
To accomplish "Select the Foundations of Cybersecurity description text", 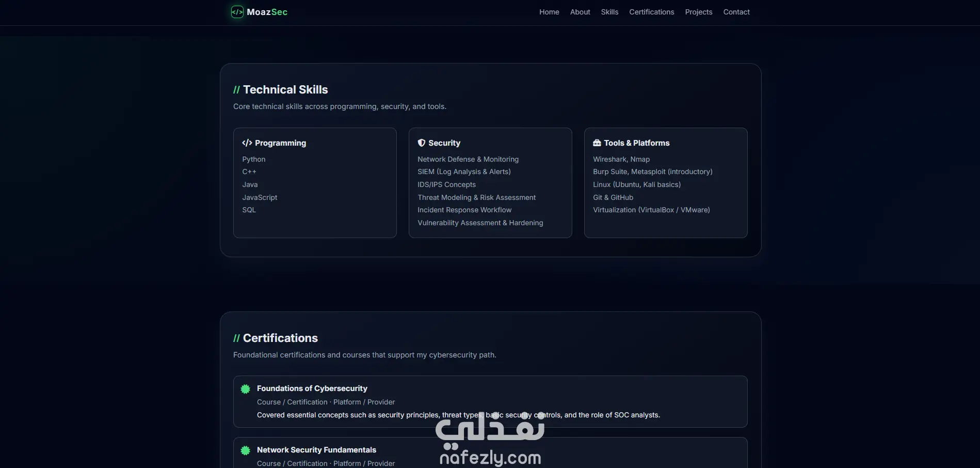I will [458, 415].
